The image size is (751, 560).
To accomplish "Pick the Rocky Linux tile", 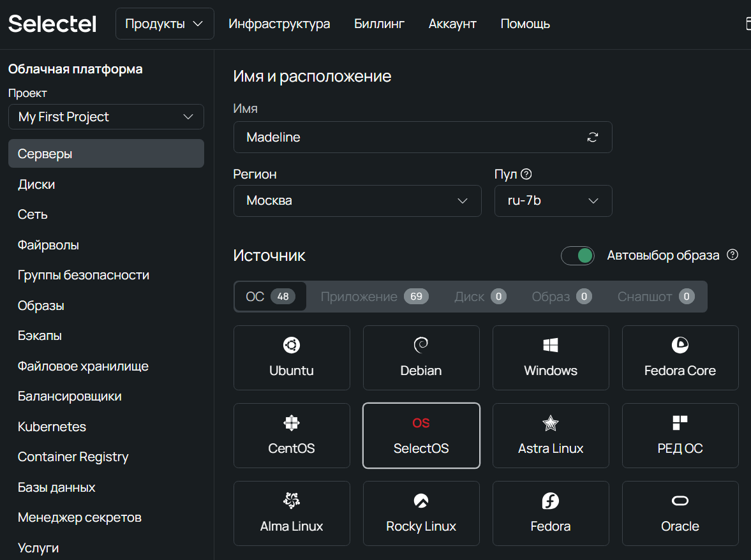I will tap(421, 513).
